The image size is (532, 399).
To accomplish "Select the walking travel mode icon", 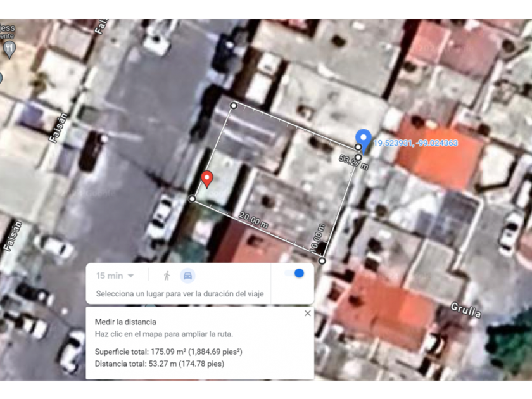I will 167,275.
